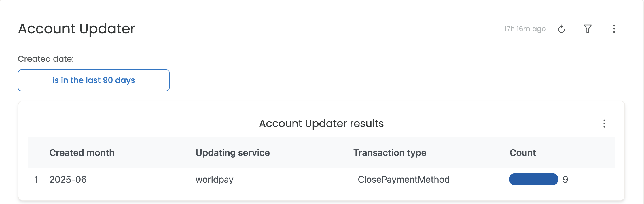The image size is (644, 204).
Task: Click the blue count bar
Action: [534, 179]
